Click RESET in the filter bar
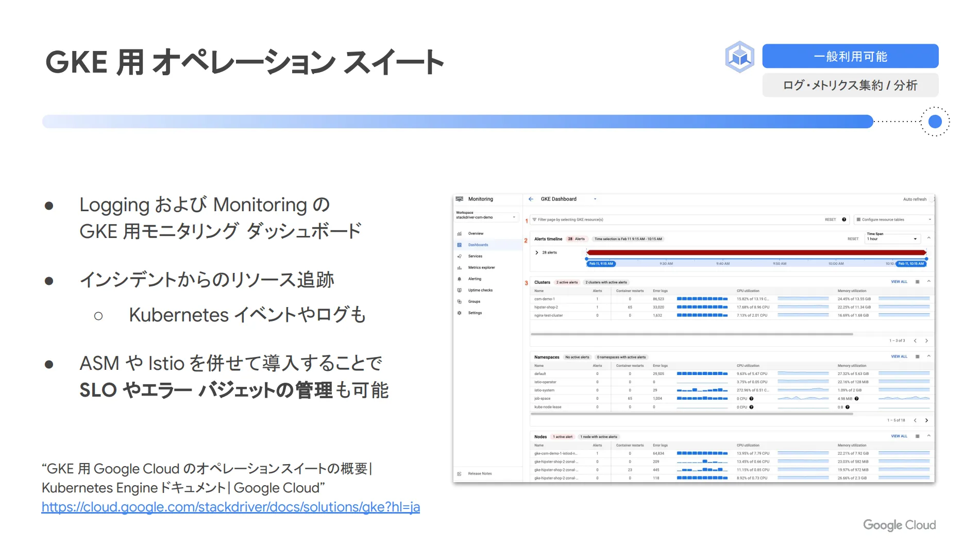The height and width of the screenshot is (545, 980). (x=830, y=219)
